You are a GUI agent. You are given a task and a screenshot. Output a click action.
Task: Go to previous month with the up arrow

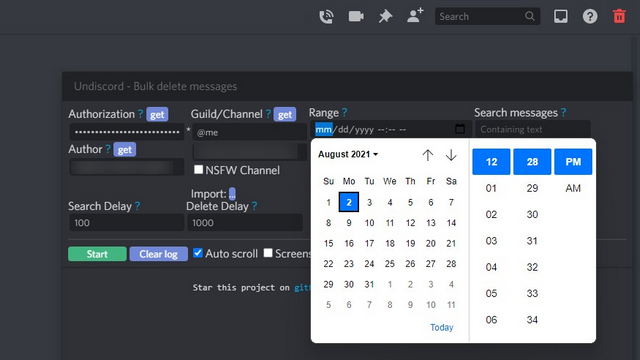(427, 155)
